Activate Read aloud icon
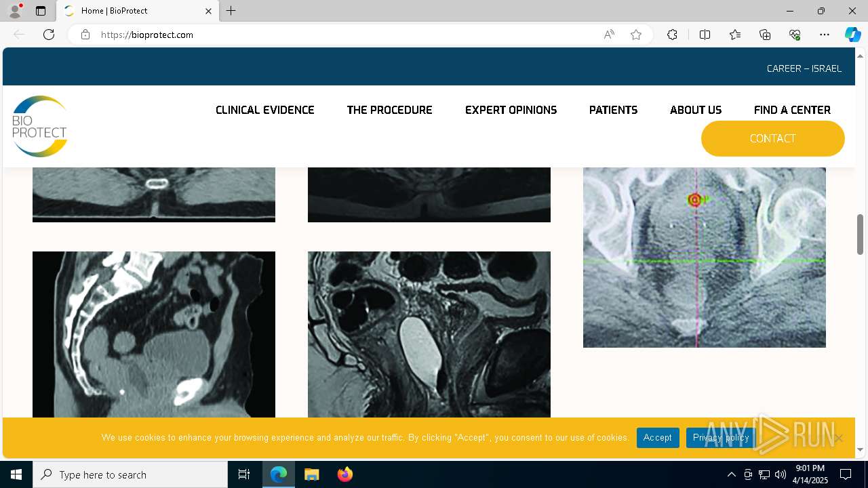The image size is (868, 488). [x=609, y=35]
